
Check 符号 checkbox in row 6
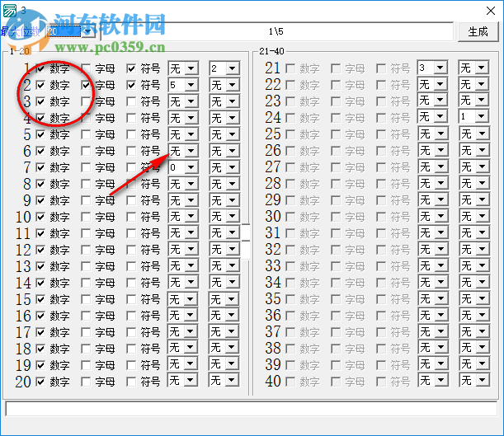click(131, 151)
